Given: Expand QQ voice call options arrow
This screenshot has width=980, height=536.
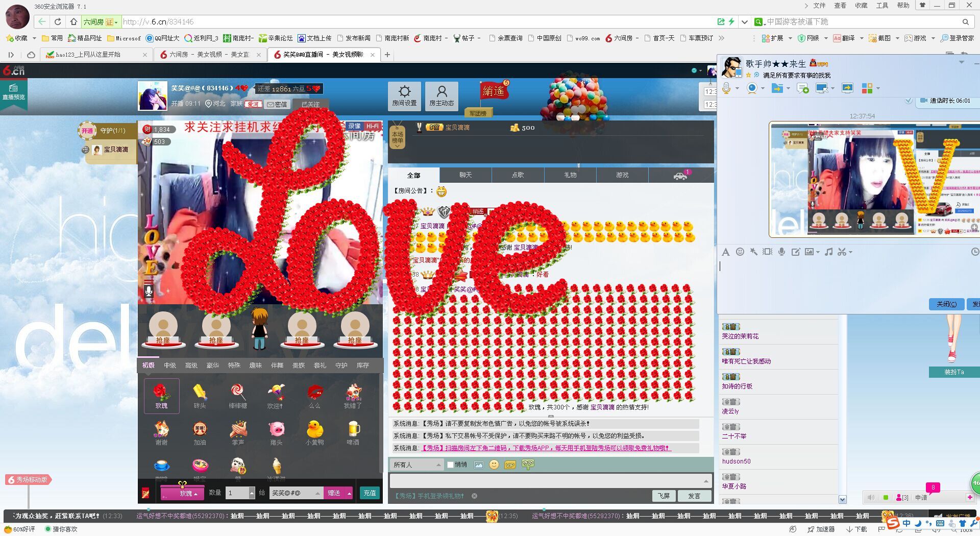Looking at the screenshot, I should point(737,88).
